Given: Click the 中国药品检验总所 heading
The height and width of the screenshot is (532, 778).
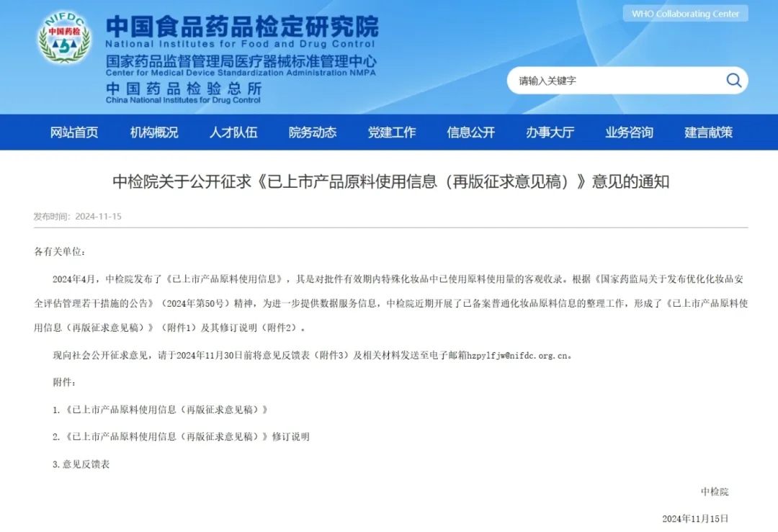Looking at the screenshot, I should (184, 89).
